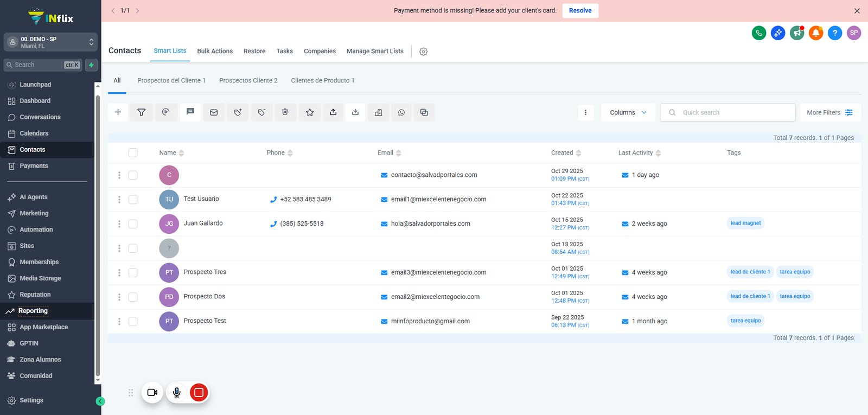
Task: Select the Test Usuario row checkbox
Action: (x=133, y=200)
